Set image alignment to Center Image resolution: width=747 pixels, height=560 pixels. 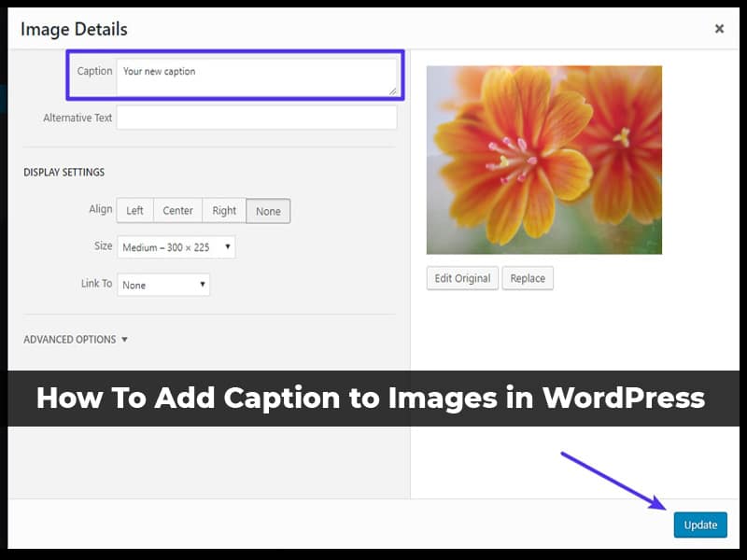177,211
